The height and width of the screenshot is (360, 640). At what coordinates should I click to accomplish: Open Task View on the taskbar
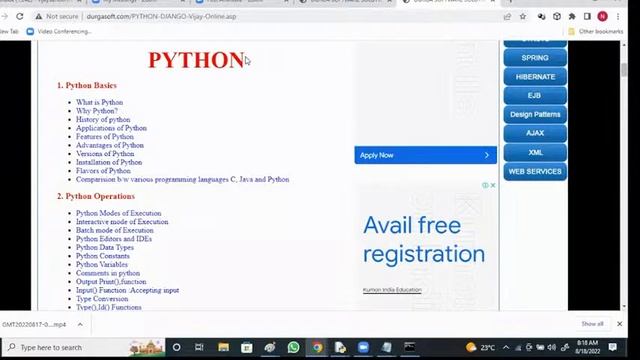199,347
